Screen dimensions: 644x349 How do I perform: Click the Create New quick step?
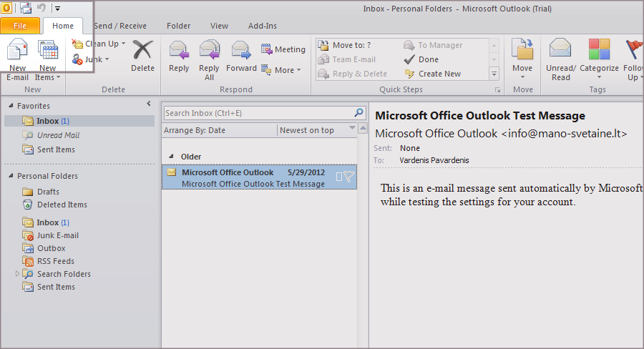click(439, 74)
